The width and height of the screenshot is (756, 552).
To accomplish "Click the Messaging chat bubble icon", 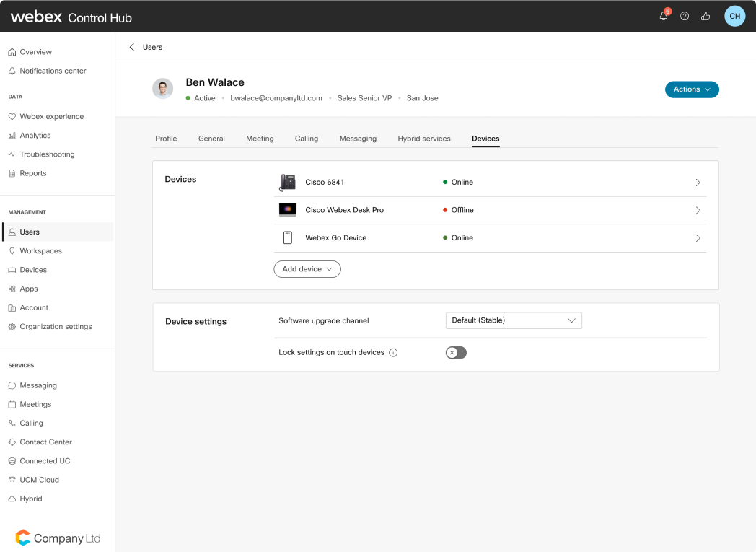I will [12, 385].
